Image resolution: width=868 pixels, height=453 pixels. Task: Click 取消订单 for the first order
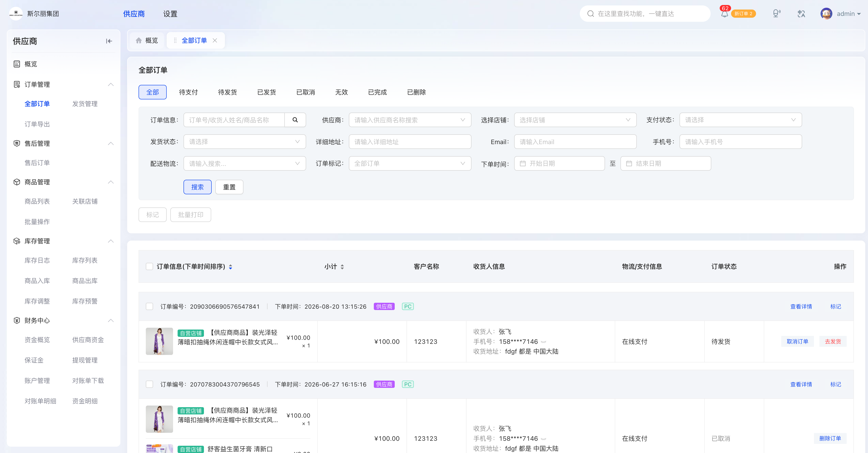[797, 342]
